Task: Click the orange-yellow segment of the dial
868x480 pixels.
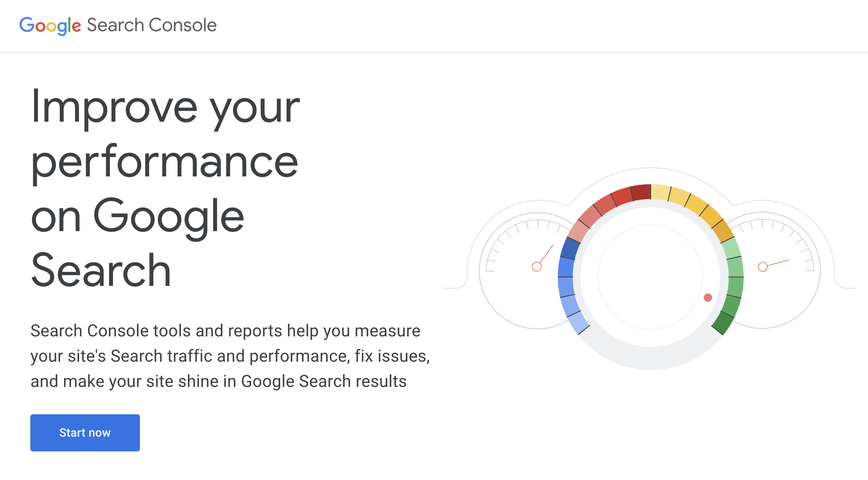Action: (722, 229)
